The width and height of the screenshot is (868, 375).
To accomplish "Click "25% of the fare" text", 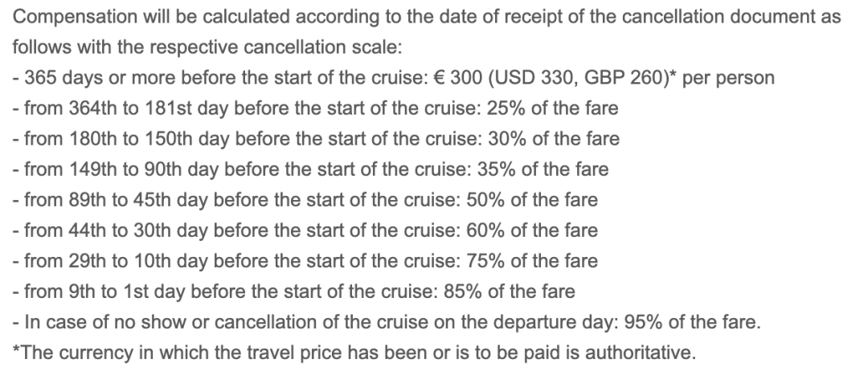I will pos(552,108).
